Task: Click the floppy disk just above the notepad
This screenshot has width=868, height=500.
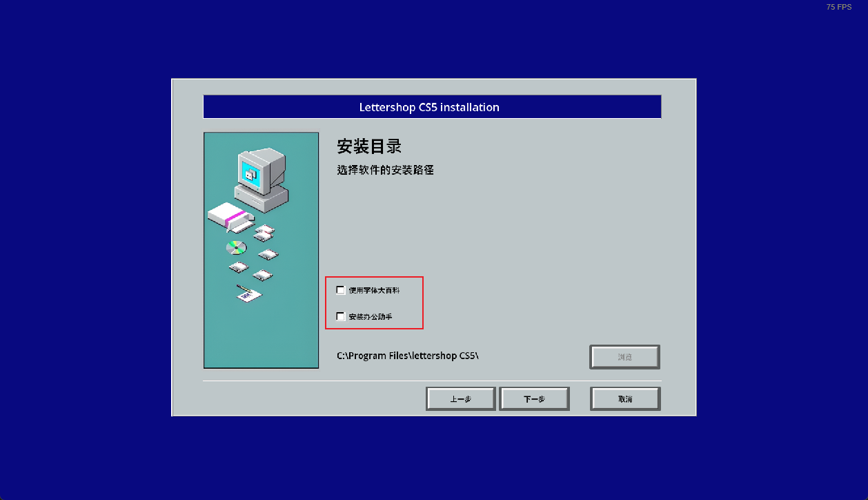Action: (263, 275)
